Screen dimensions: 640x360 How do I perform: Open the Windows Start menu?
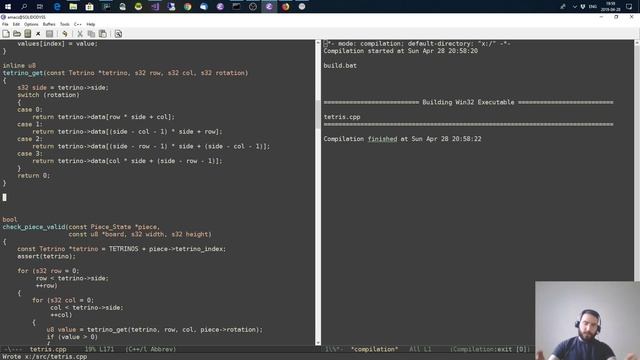(8, 7)
